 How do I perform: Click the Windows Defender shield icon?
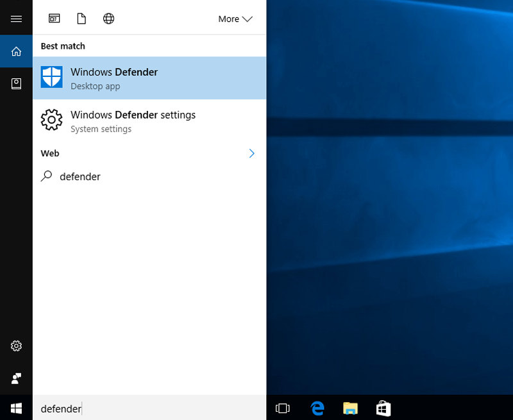(x=51, y=78)
